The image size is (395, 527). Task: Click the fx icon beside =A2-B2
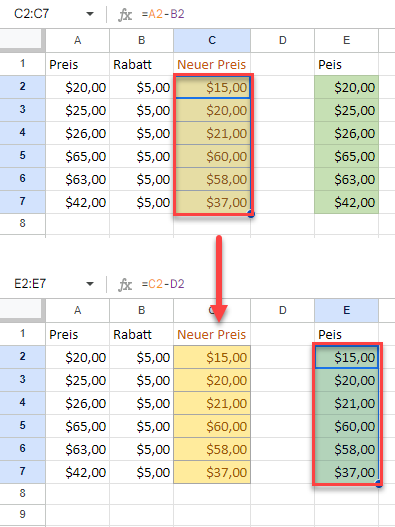coord(125,14)
